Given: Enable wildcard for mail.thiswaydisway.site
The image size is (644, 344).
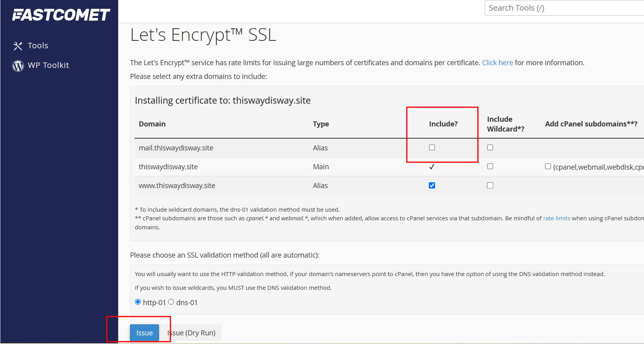Looking at the screenshot, I should [490, 148].
